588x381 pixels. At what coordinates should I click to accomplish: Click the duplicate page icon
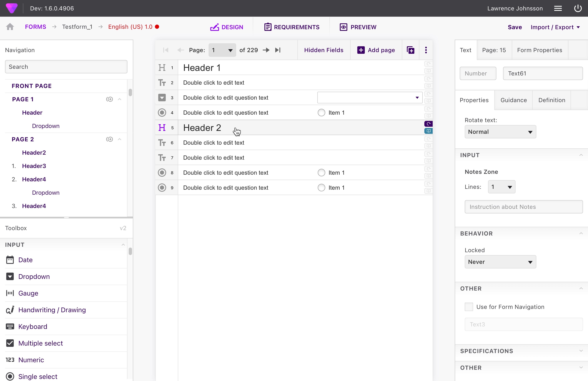point(410,50)
